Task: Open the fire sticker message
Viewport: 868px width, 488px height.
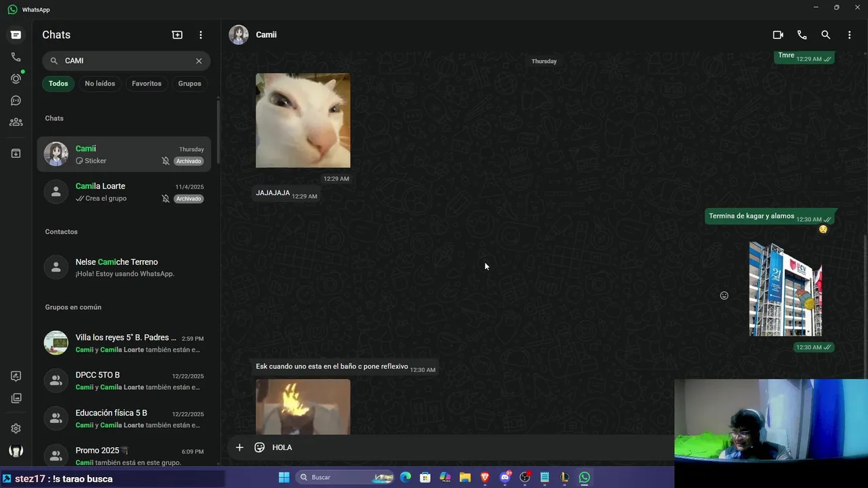Action: coord(303,407)
